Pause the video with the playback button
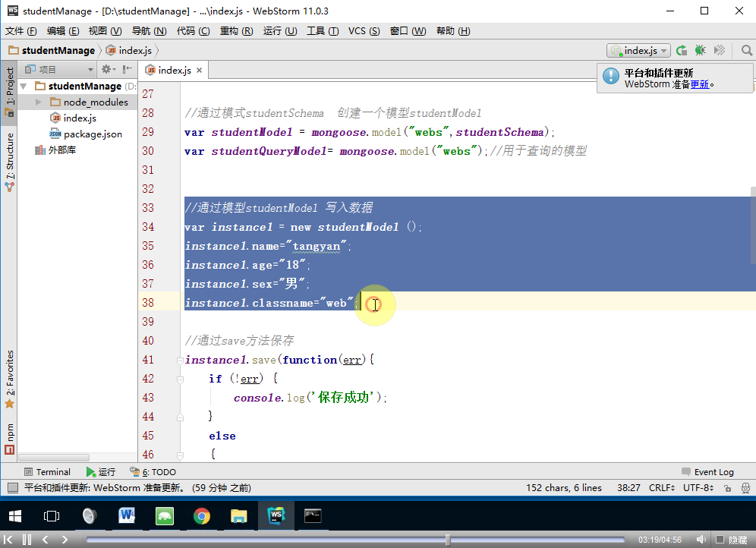756x548 pixels. coord(27,540)
